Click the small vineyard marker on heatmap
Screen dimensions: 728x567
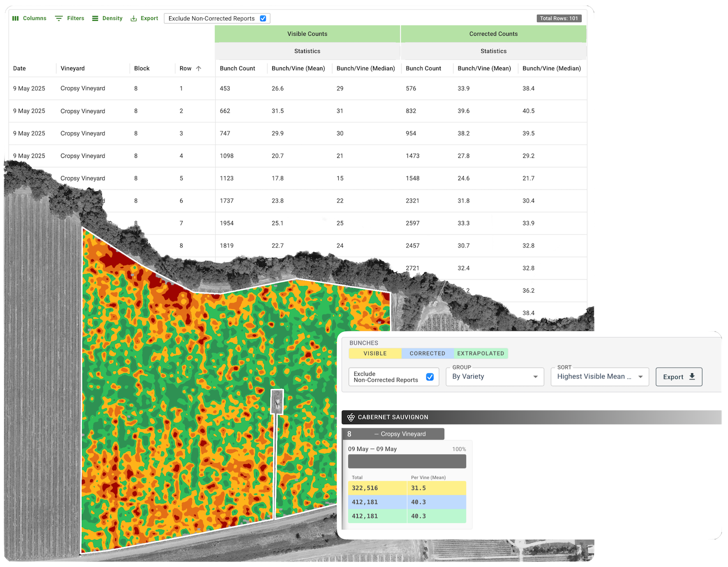277,401
